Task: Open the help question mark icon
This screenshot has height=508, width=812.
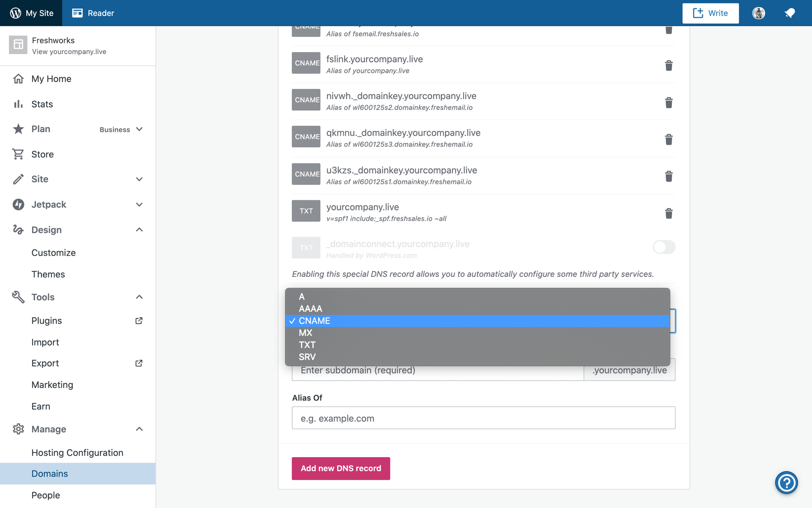Action: tap(786, 483)
